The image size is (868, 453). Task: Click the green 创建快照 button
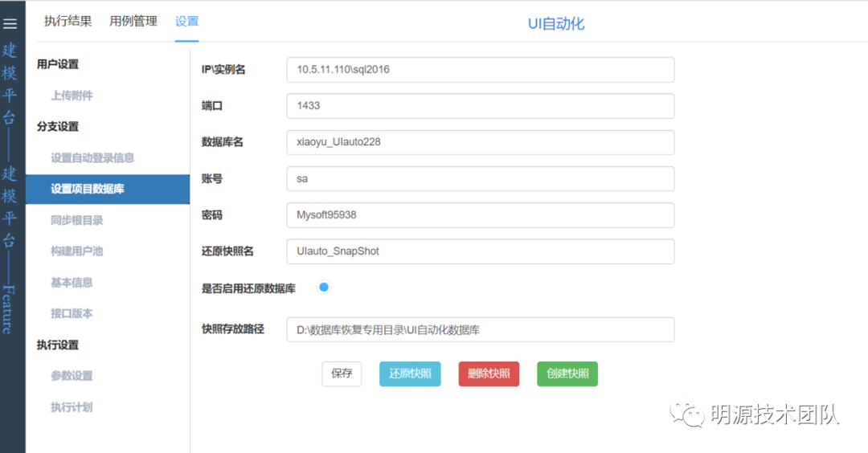tap(567, 374)
